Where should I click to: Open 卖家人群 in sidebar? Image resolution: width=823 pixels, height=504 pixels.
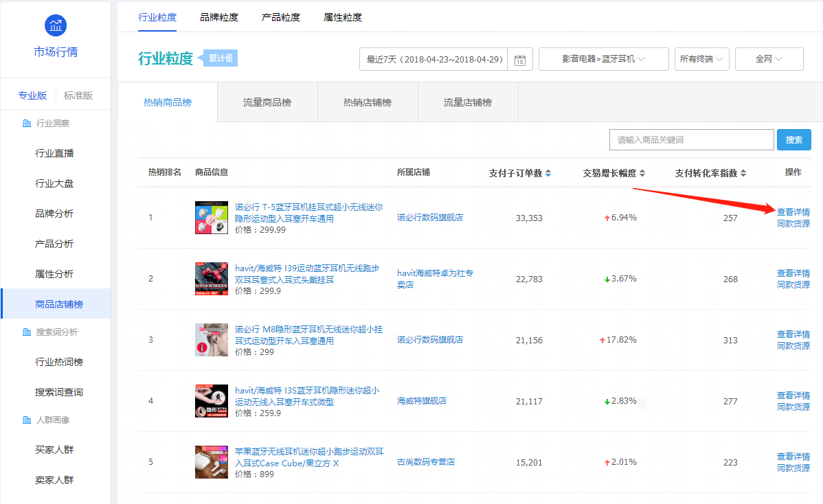click(54, 480)
